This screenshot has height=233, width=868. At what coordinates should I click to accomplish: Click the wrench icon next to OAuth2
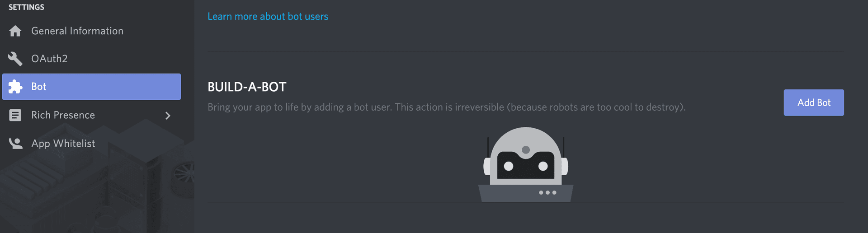click(15, 59)
